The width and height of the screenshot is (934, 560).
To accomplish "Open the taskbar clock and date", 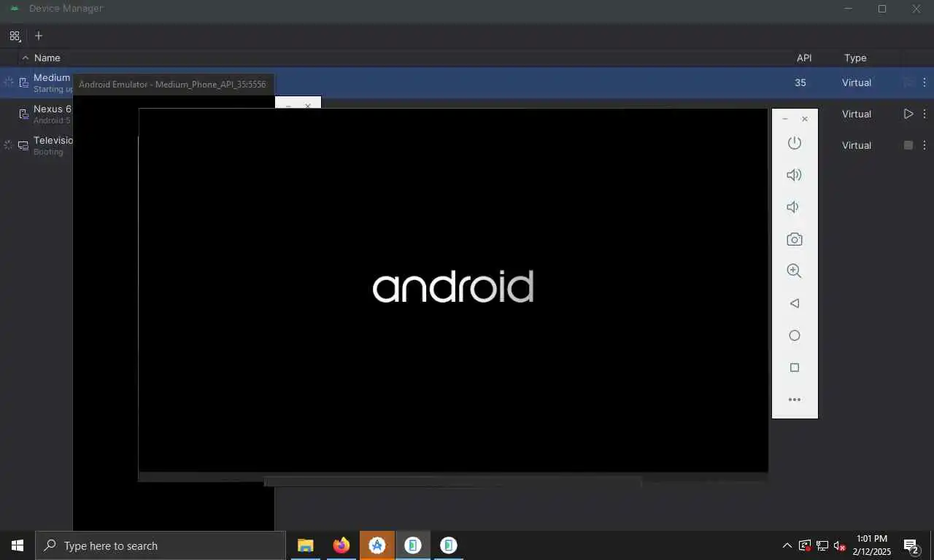I will click(872, 545).
